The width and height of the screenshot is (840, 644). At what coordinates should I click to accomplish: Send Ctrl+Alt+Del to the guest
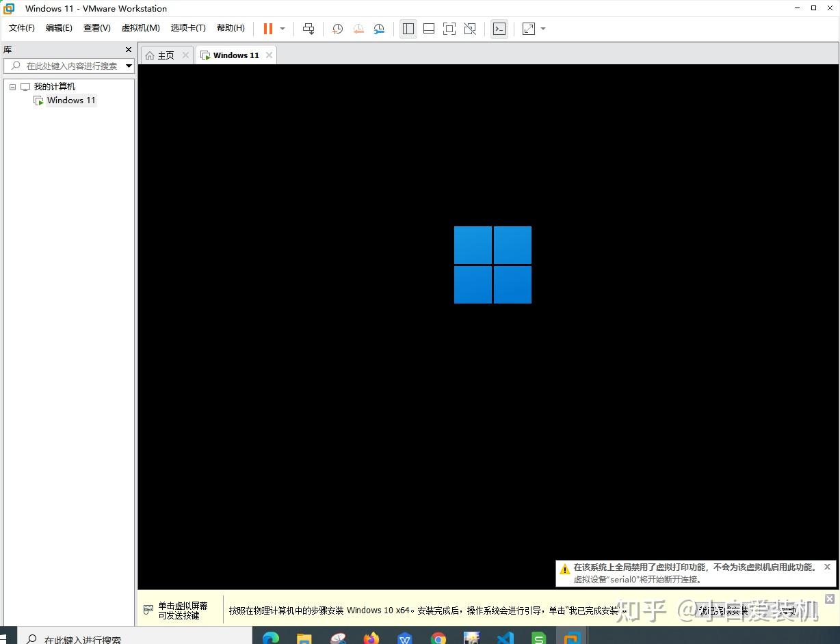click(x=309, y=28)
